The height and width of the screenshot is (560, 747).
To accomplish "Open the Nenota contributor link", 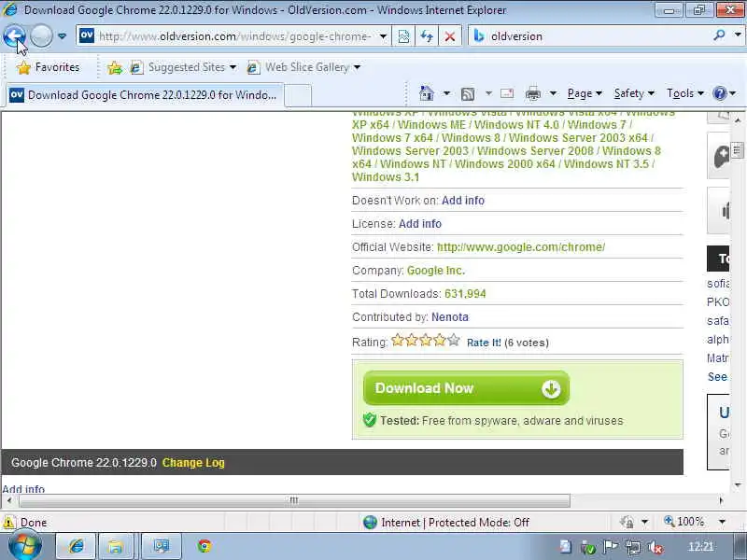I will coord(450,317).
